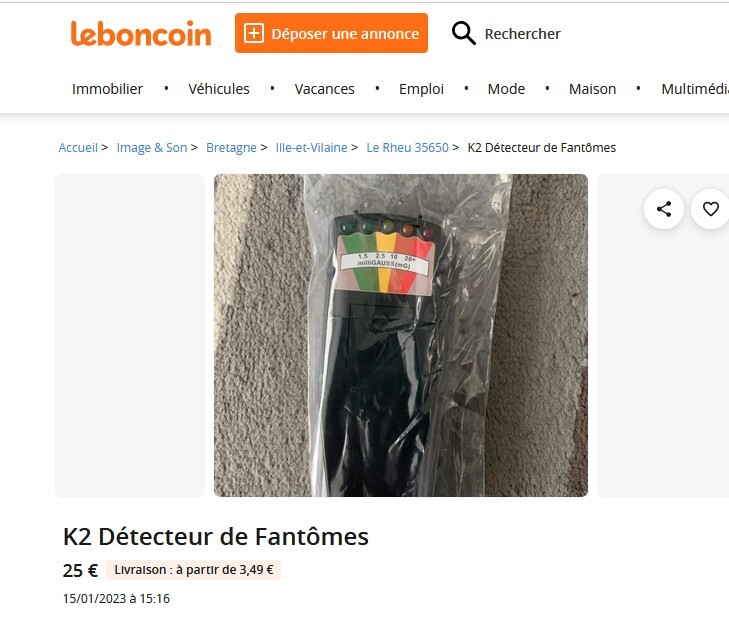Click the search magnifier icon
729x627 pixels.
[x=464, y=33]
